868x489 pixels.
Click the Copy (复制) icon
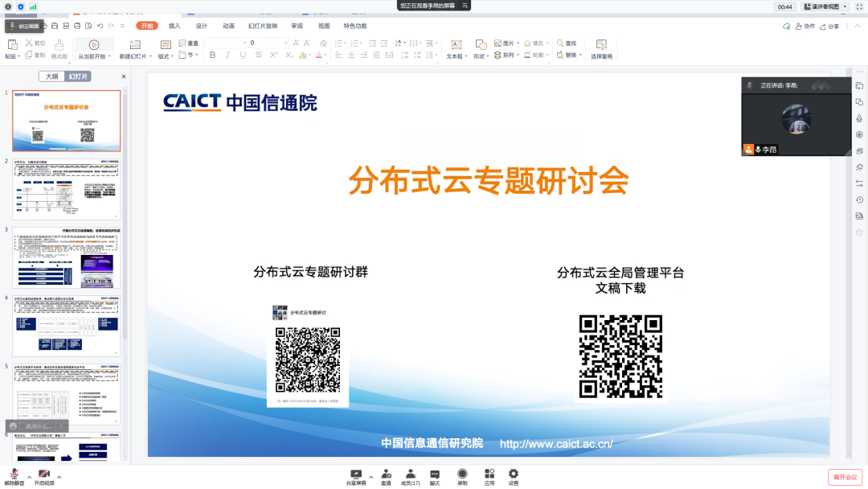pos(28,55)
